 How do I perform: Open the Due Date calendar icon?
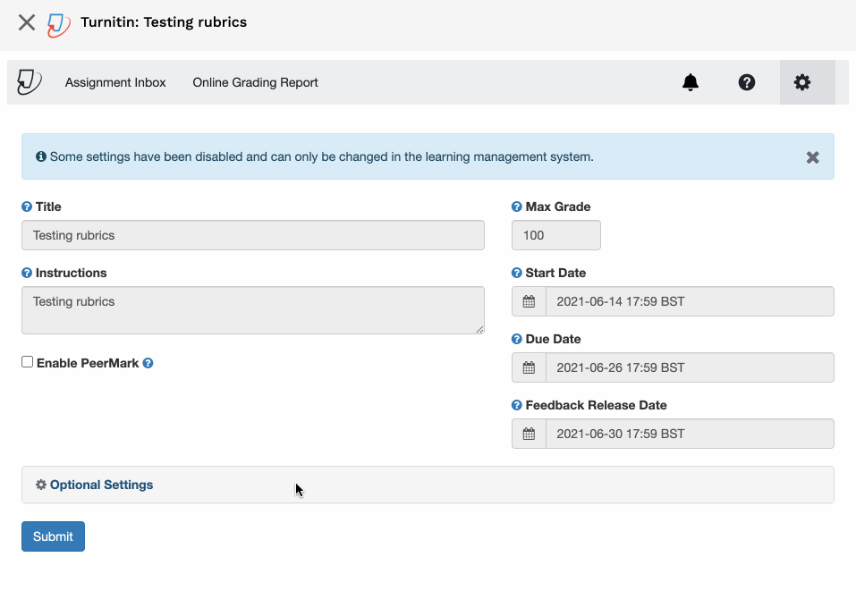click(x=529, y=367)
